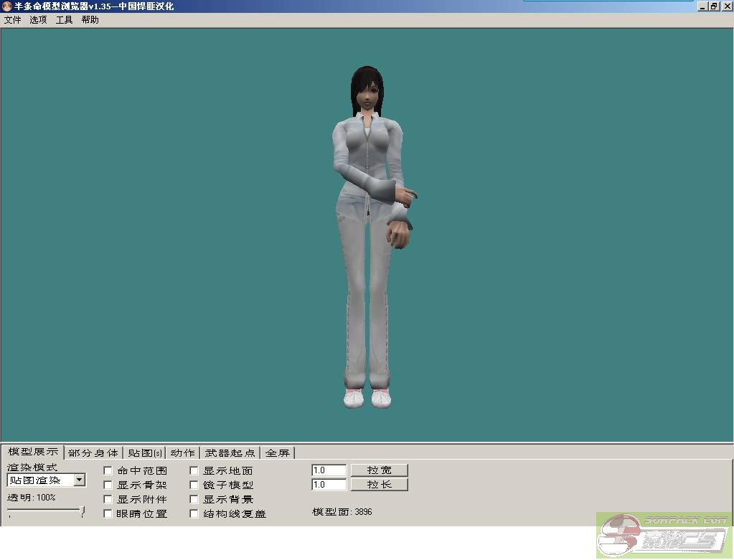
Task: Check the 显示地面 option
Action: [194, 471]
